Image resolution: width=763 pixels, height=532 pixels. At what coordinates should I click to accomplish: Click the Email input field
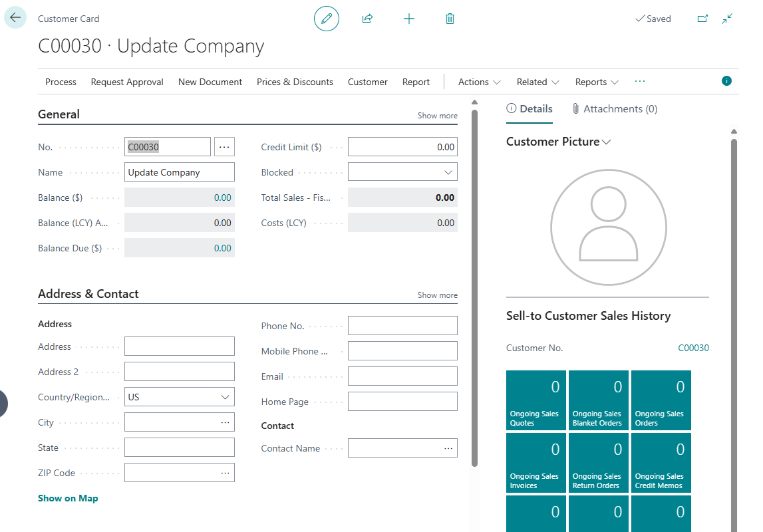click(402, 376)
